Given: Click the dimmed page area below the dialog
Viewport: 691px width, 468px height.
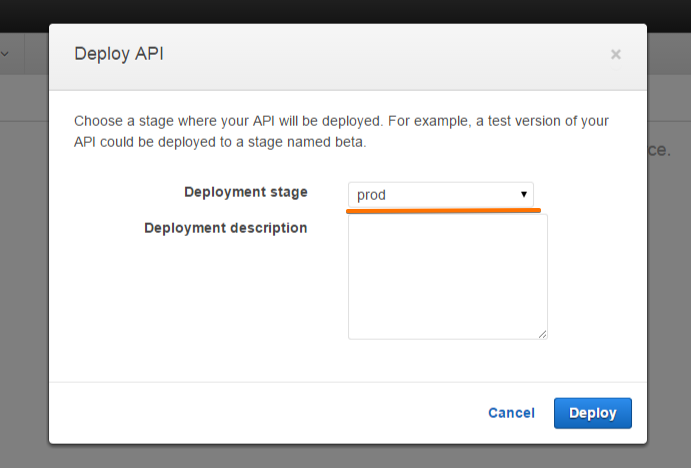Looking at the screenshot, I should point(345,456).
